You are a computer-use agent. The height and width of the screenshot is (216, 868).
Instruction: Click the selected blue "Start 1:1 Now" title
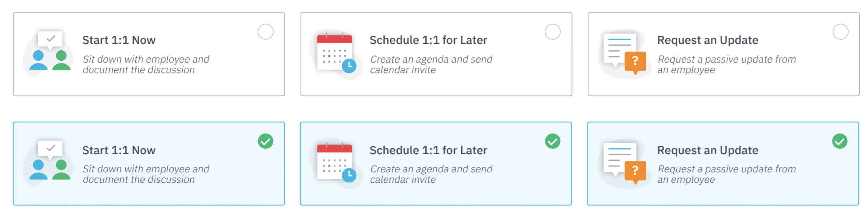(119, 150)
